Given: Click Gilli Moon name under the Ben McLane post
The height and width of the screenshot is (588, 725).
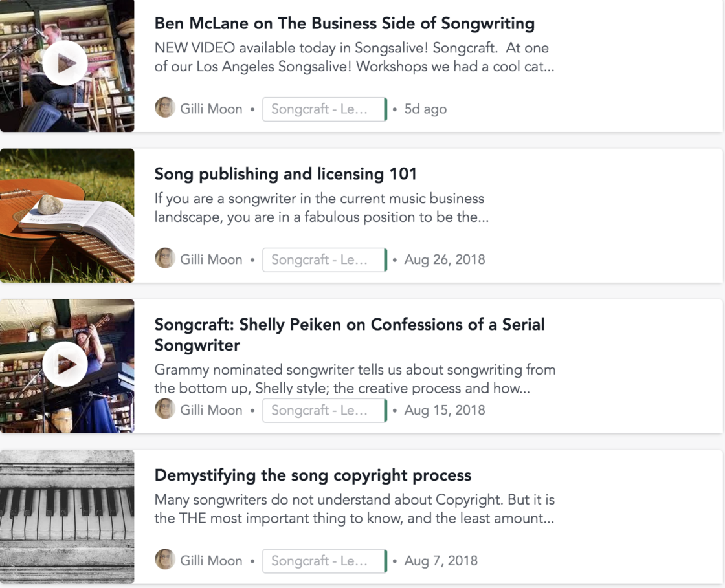Looking at the screenshot, I should 211,109.
